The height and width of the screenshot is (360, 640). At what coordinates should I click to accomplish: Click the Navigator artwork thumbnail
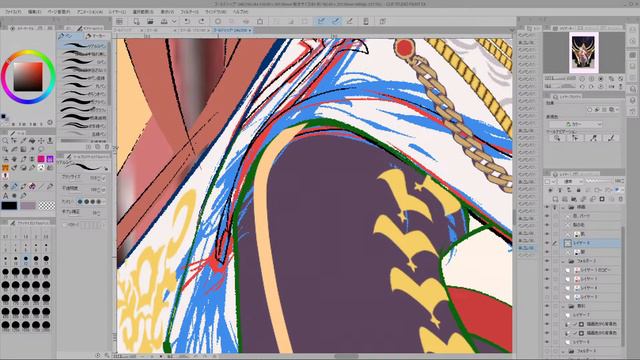click(584, 52)
